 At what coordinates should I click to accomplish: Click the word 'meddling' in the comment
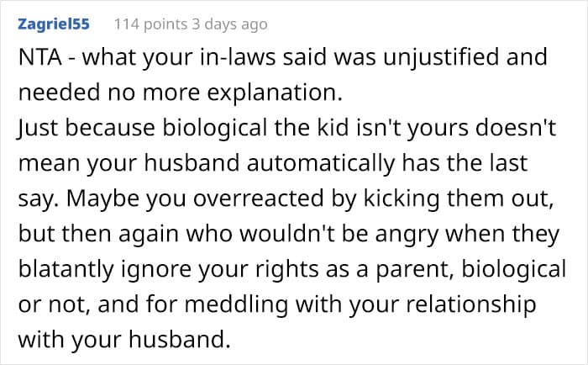click(236, 304)
